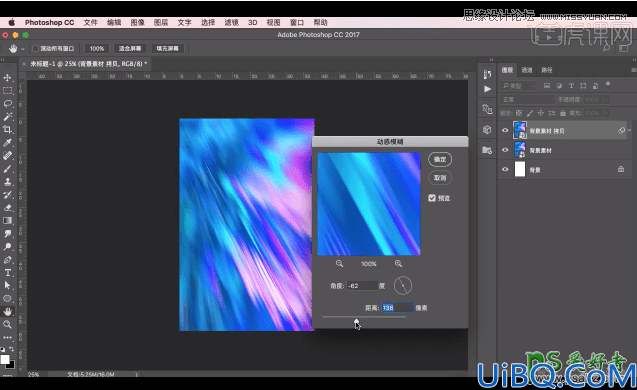Select the Magic Wand tool
Viewport: 637px width, 390px height.
point(7,117)
